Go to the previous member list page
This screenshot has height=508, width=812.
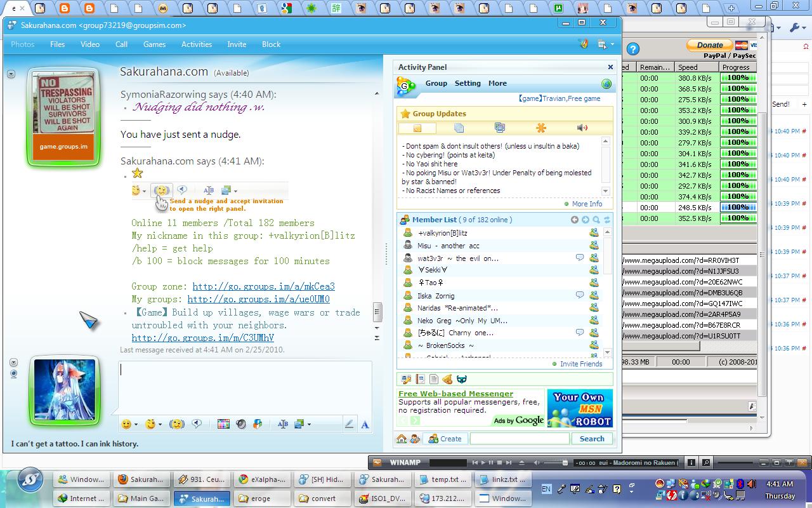575,220
